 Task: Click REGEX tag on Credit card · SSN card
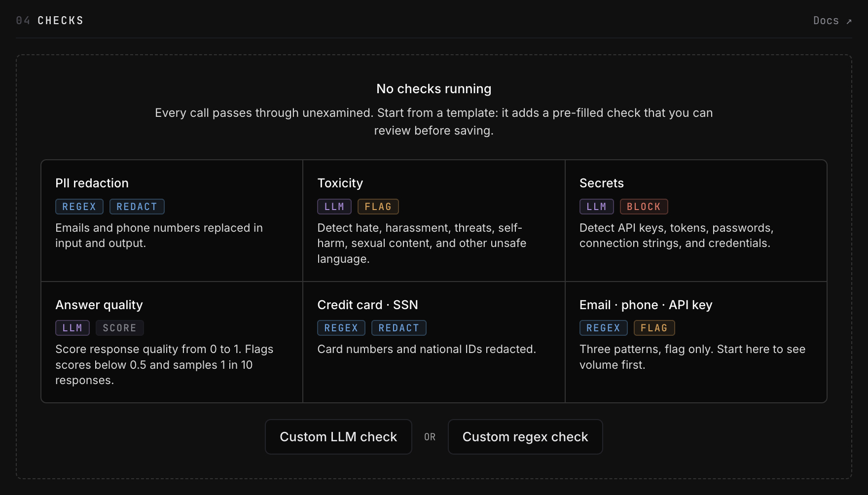pos(341,328)
